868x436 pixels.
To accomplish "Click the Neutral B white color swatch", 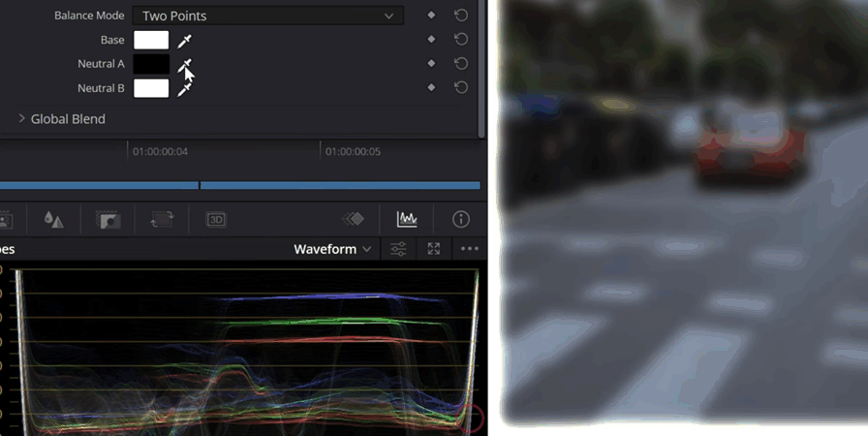I will pos(151,88).
